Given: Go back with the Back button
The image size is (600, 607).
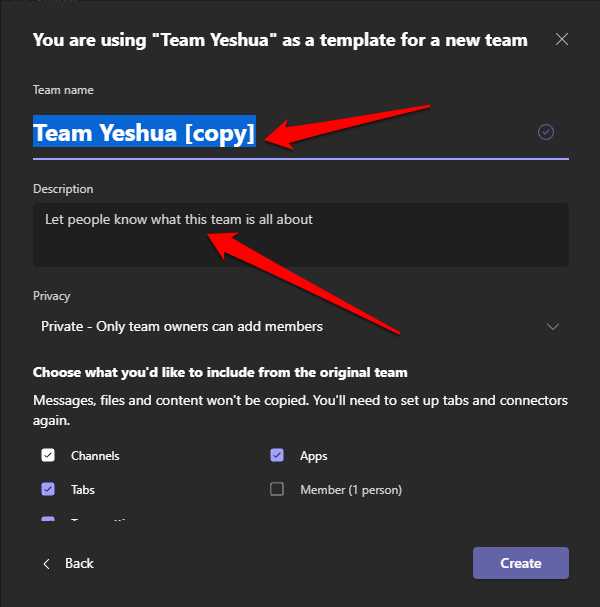Looking at the screenshot, I should (68, 564).
